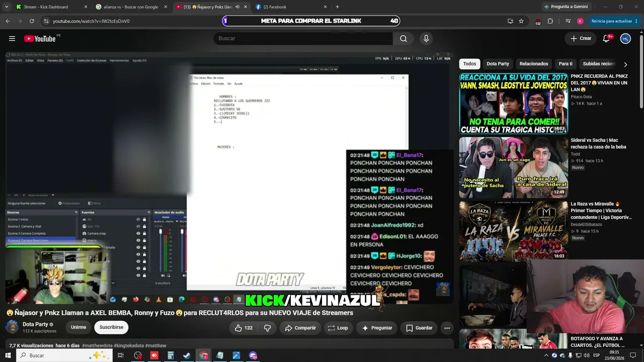Click the YouTube search magnifier button
This screenshot has height=362, width=644.
click(x=404, y=39)
